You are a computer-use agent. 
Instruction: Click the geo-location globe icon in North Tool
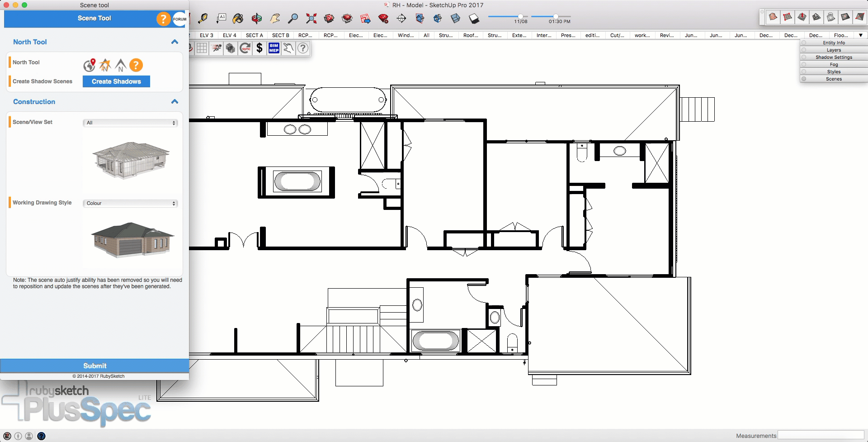90,65
